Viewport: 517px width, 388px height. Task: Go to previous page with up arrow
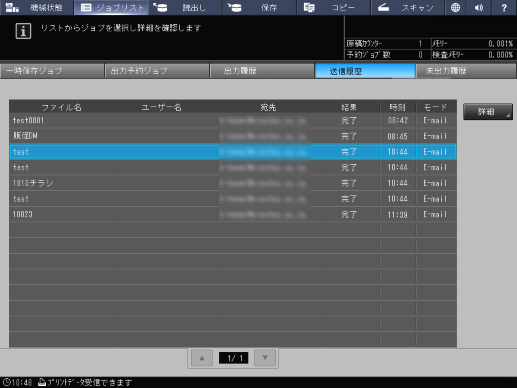point(202,358)
